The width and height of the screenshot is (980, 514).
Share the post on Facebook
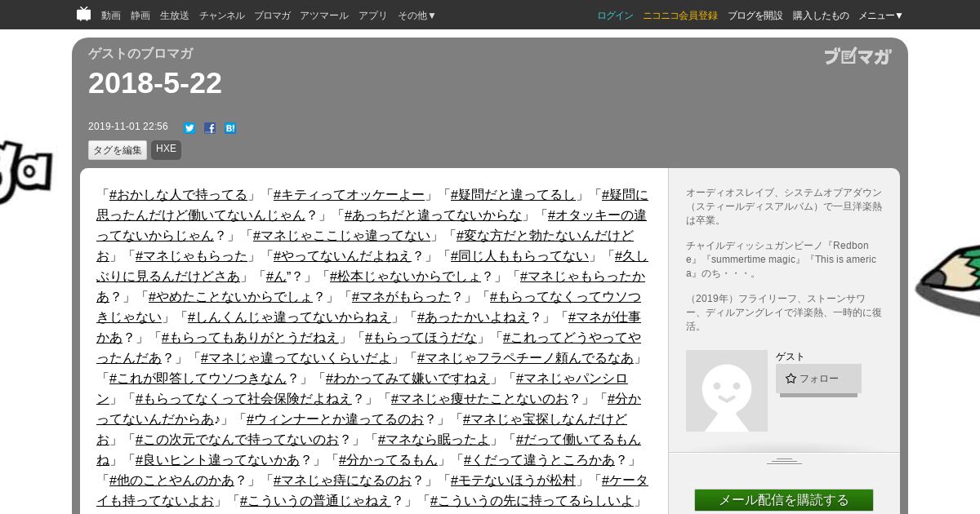(210, 128)
